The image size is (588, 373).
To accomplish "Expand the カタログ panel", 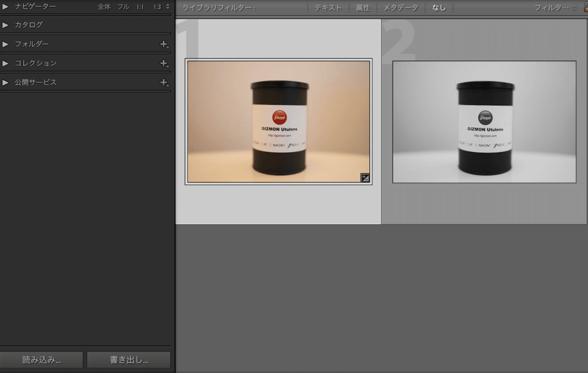I will tap(6, 25).
